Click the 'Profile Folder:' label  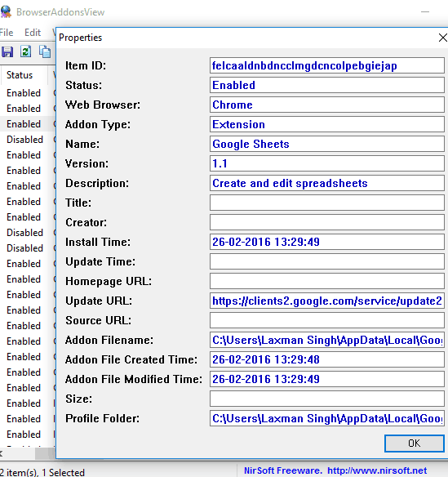click(103, 418)
